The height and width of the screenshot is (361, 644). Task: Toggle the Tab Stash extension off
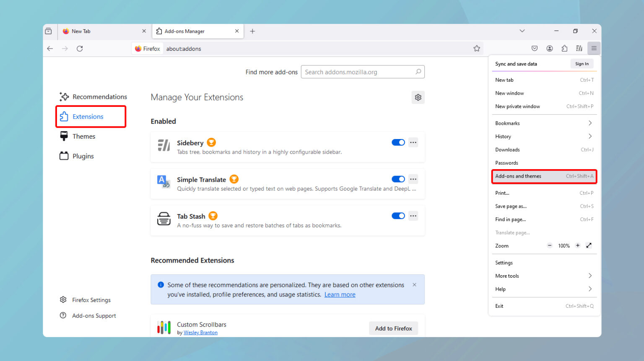click(x=398, y=216)
